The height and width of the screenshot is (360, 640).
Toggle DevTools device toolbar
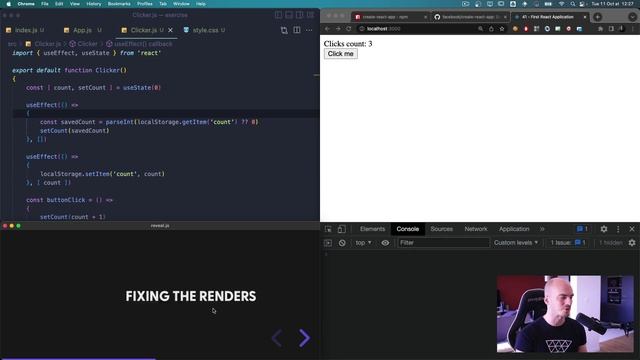pyautogui.click(x=342, y=229)
